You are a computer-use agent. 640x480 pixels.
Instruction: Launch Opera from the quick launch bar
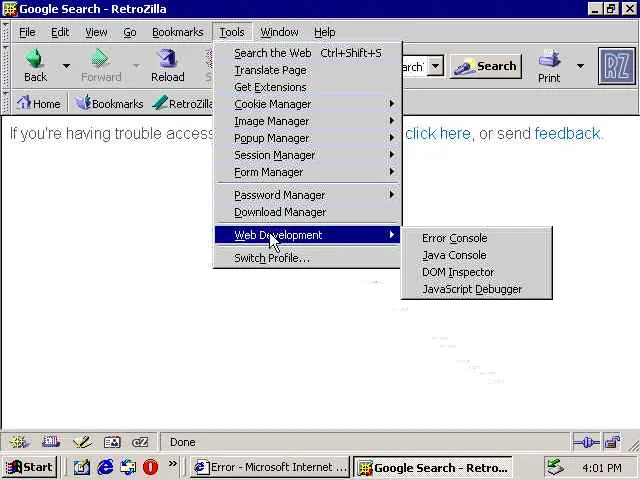pos(150,467)
